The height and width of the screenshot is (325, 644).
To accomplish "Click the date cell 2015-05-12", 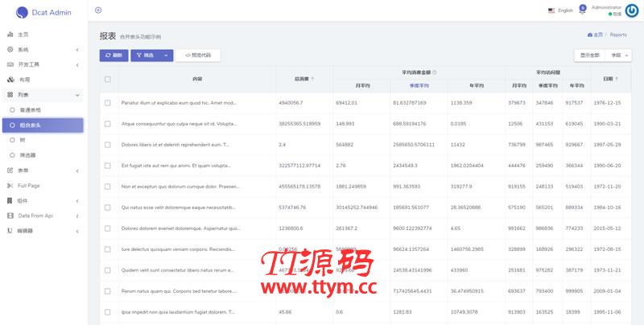I will click(x=607, y=228).
